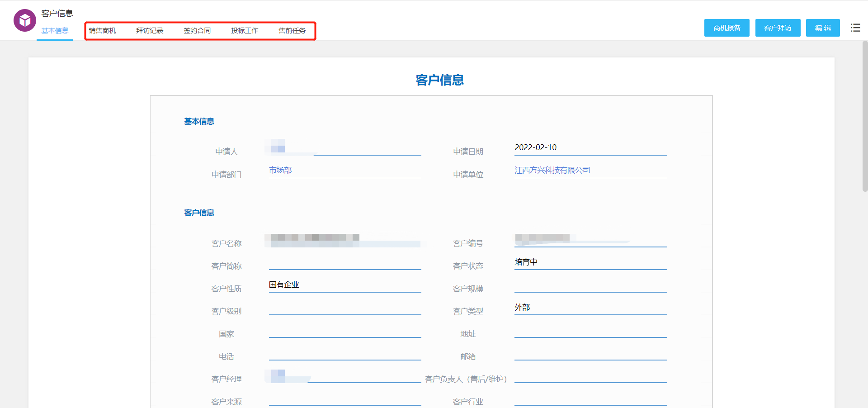Open the 签约合同 tab
Screen dimensions: 868x408
pyautogui.click(x=197, y=30)
